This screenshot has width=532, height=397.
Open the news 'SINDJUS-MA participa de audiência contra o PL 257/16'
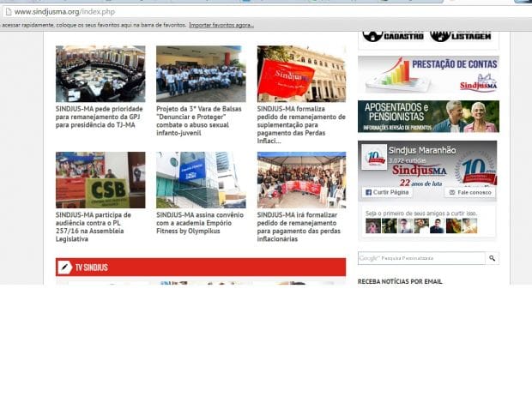pos(94,227)
